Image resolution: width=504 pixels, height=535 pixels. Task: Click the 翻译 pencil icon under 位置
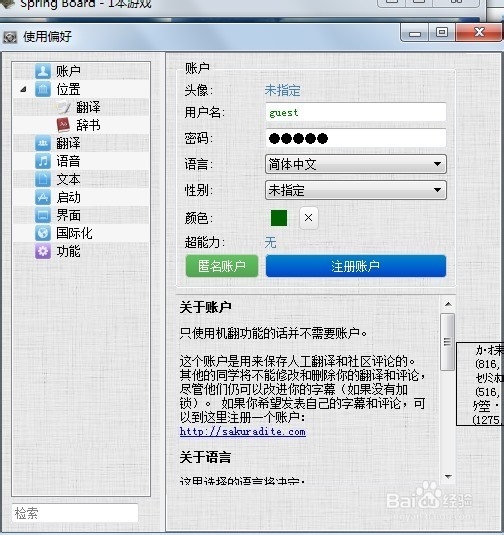[x=64, y=107]
